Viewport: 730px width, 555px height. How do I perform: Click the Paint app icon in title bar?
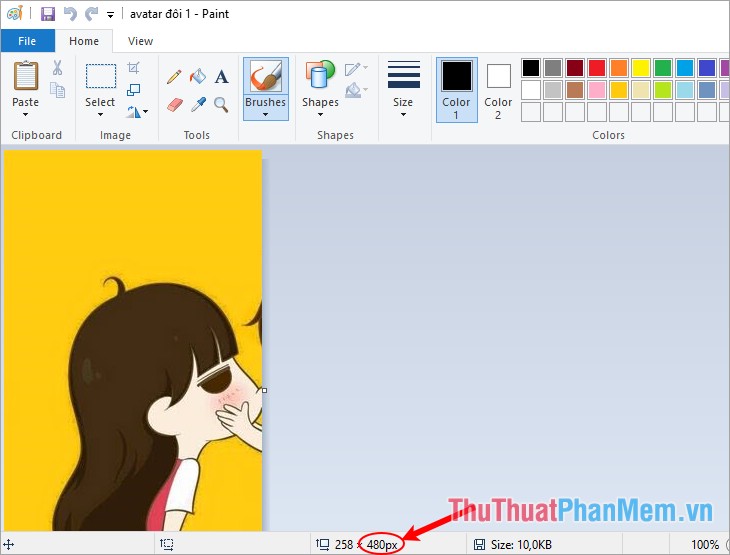pyautogui.click(x=15, y=13)
